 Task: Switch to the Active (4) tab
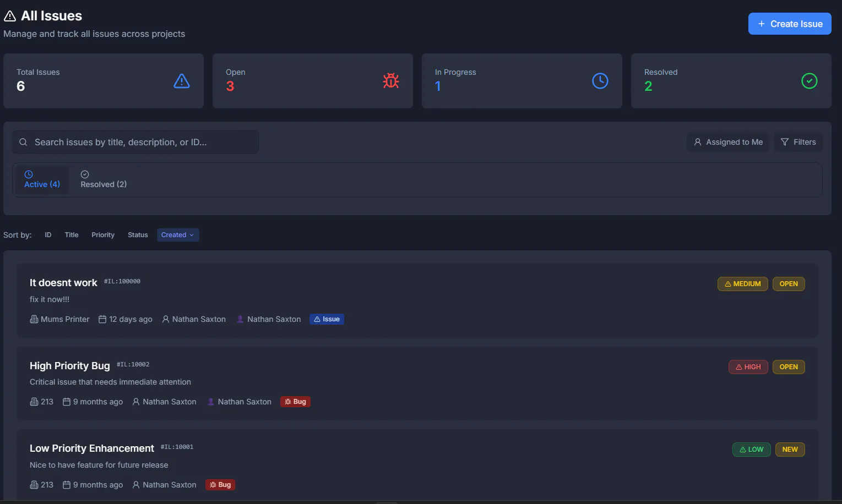(x=42, y=179)
